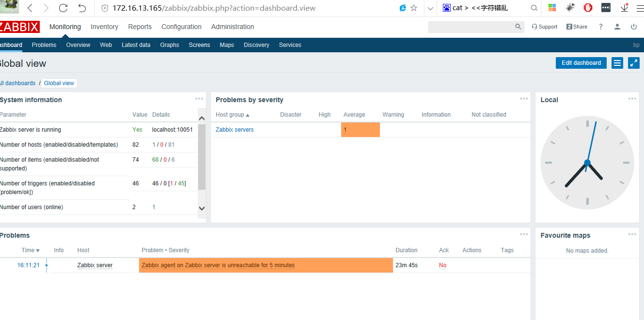Image resolution: width=644 pixels, height=320 pixels.
Task: Open the Zabbix server host link
Action: coord(95,265)
